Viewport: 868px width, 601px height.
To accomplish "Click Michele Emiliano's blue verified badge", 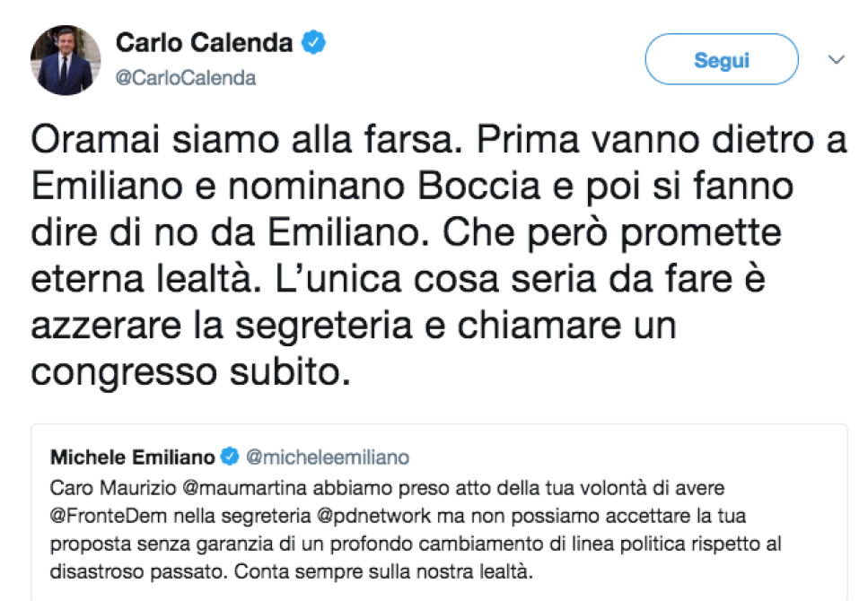I will click(x=229, y=457).
